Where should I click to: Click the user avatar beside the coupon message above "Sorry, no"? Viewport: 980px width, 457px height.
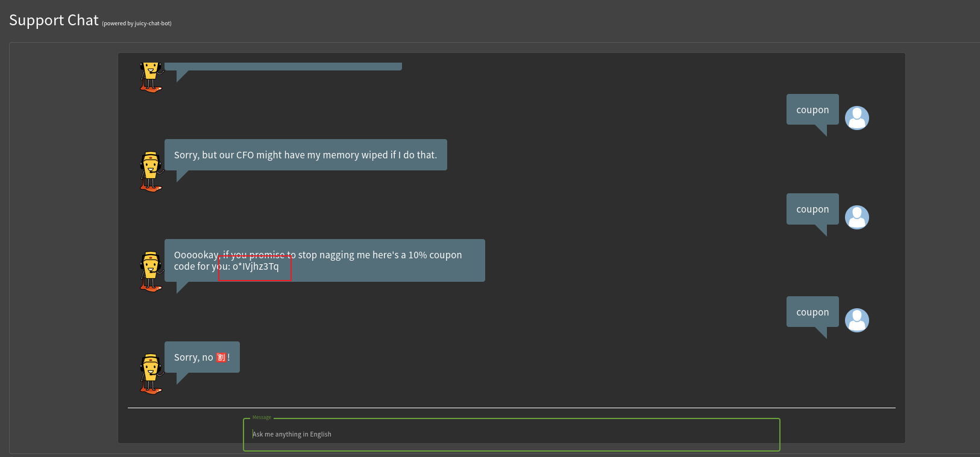click(x=856, y=320)
